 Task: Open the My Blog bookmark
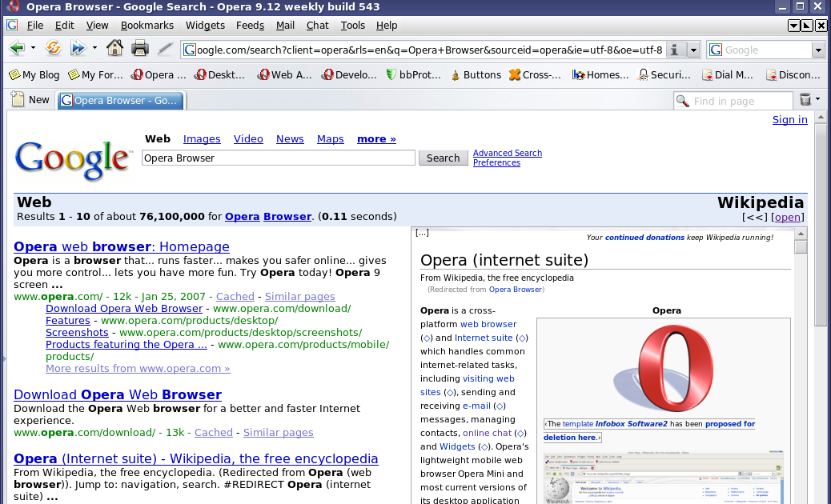coord(34,74)
